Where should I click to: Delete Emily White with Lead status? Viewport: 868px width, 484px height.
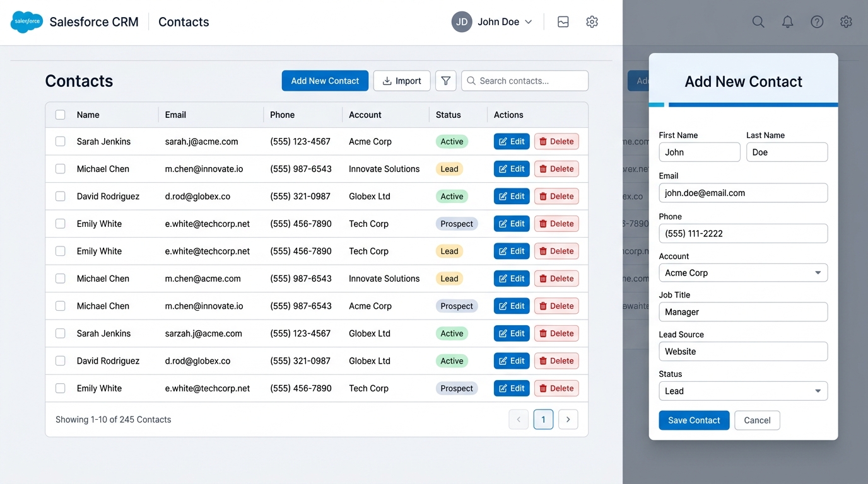556,251
